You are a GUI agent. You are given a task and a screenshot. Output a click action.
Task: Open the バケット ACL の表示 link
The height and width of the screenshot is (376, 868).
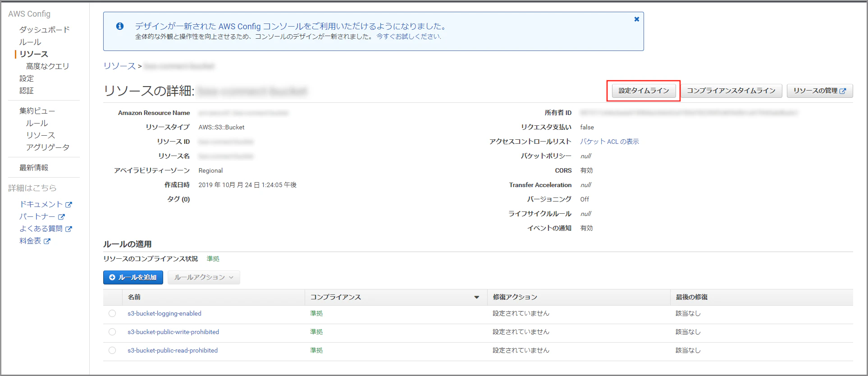[x=609, y=142]
